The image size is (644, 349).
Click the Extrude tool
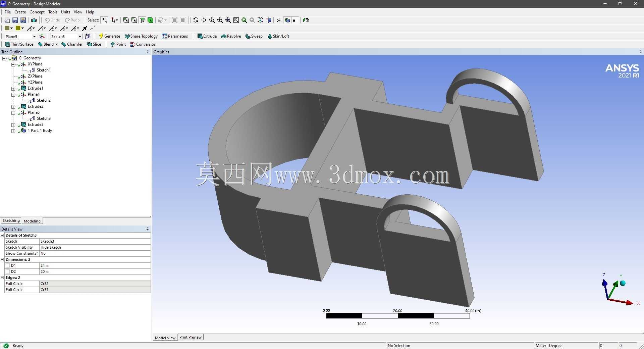coord(207,36)
